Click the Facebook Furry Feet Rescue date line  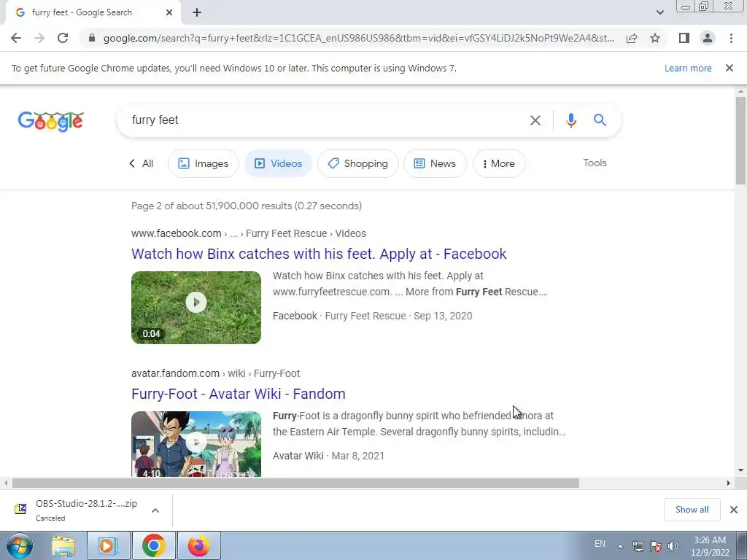(372, 316)
